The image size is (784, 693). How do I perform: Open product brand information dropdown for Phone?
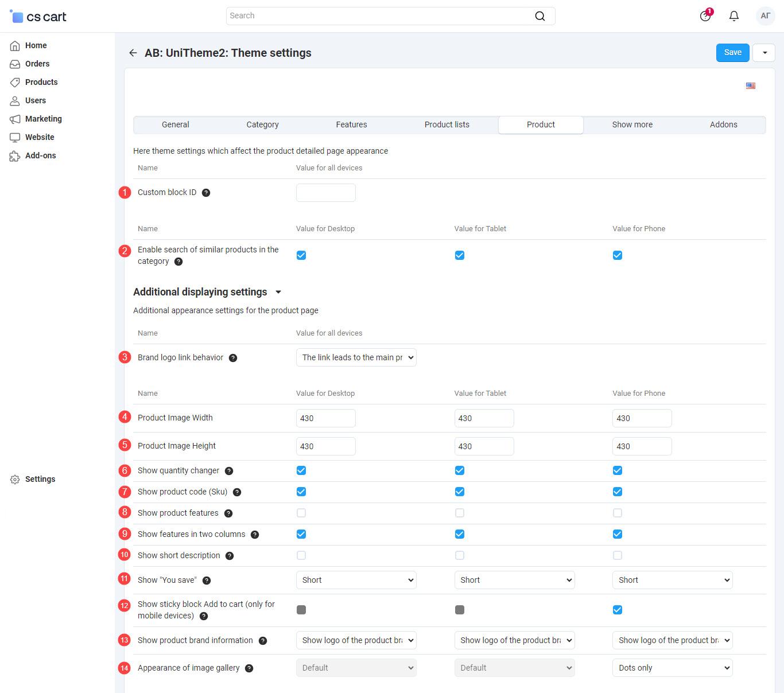click(673, 640)
